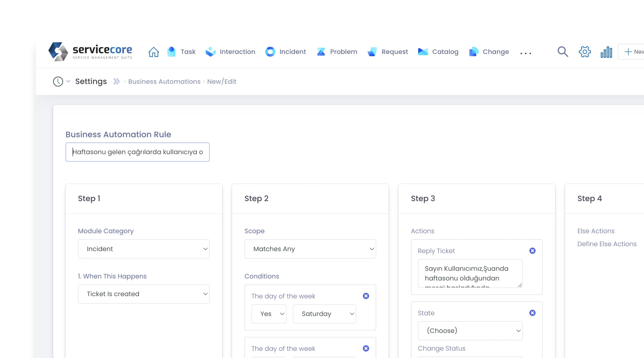
Task: Open the Saturday day dropdown
Action: click(x=324, y=314)
